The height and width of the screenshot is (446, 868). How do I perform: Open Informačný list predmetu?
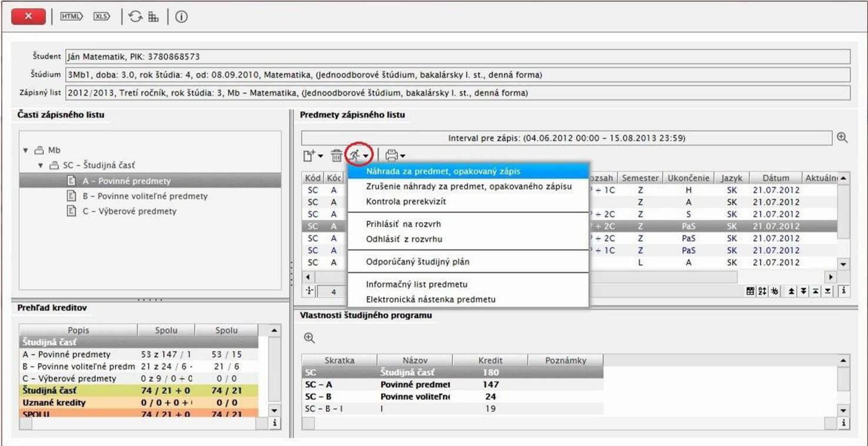pyautogui.click(x=416, y=284)
